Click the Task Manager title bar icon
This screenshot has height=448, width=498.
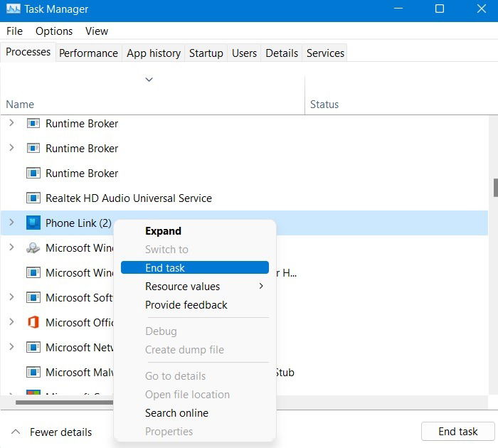(x=12, y=9)
